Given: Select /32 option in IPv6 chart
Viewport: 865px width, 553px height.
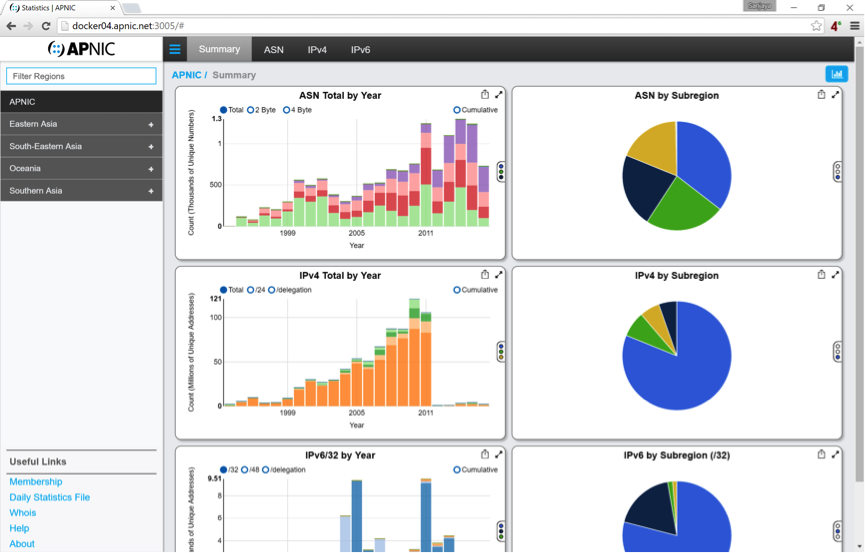Looking at the screenshot, I should pyautogui.click(x=229, y=470).
